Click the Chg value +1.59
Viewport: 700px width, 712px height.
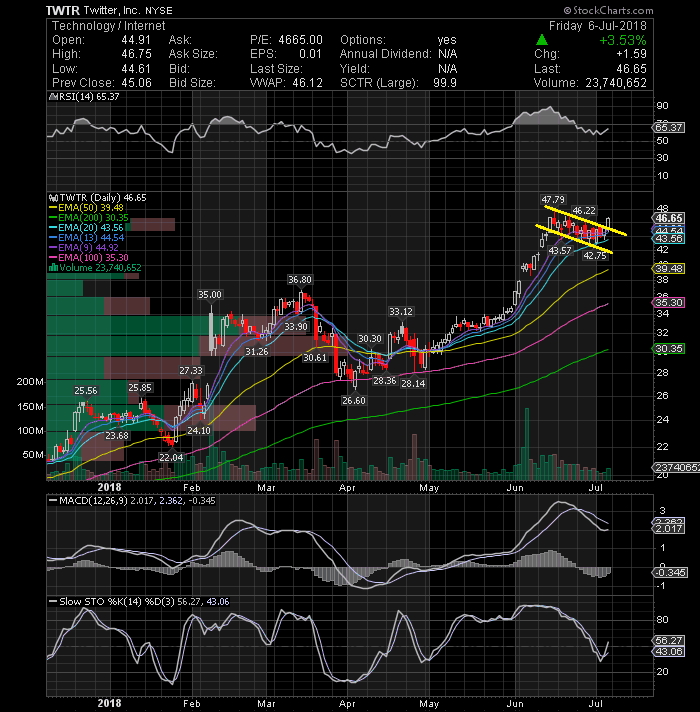tap(631, 54)
